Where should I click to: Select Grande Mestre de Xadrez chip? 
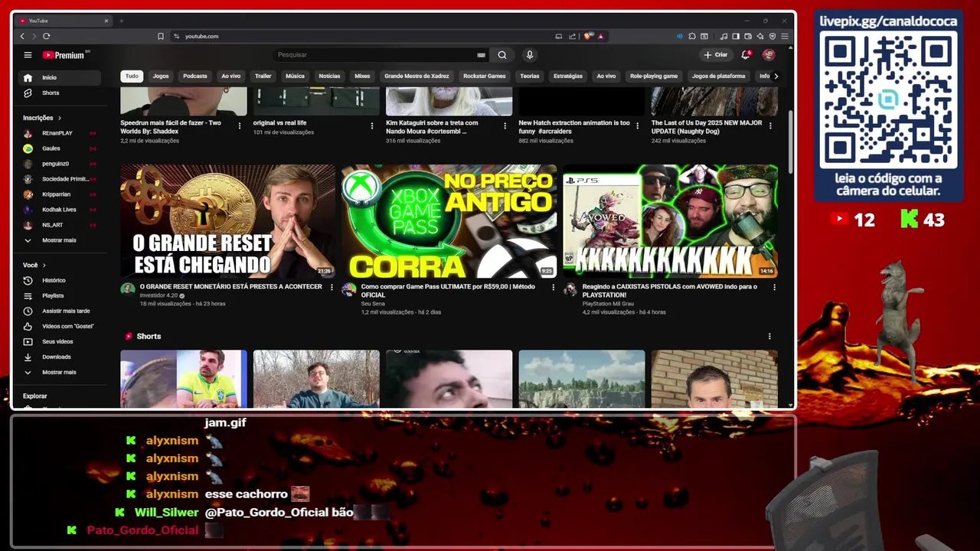pyautogui.click(x=416, y=76)
